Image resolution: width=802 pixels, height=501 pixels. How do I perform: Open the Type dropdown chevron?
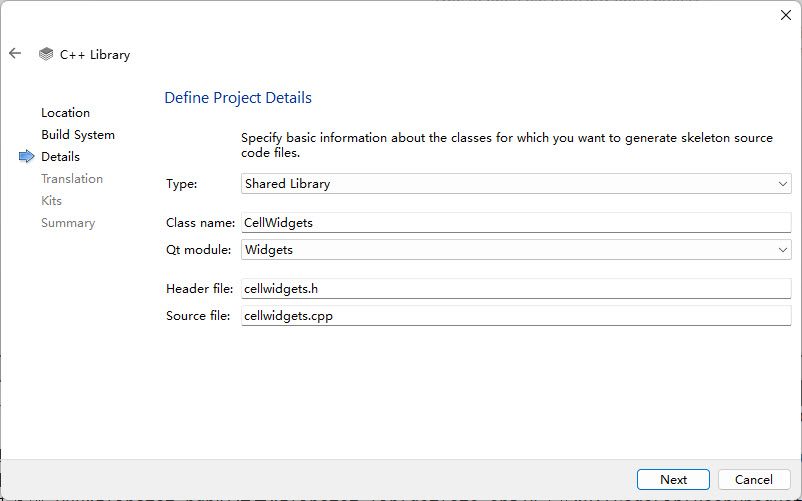783,184
